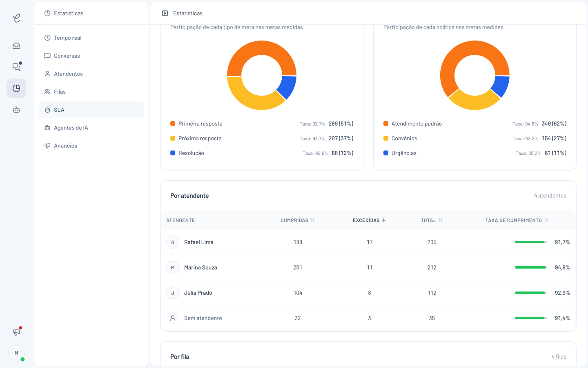Click the Atendentes person icon
This screenshot has width=588, height=368.
coord(47,74)
